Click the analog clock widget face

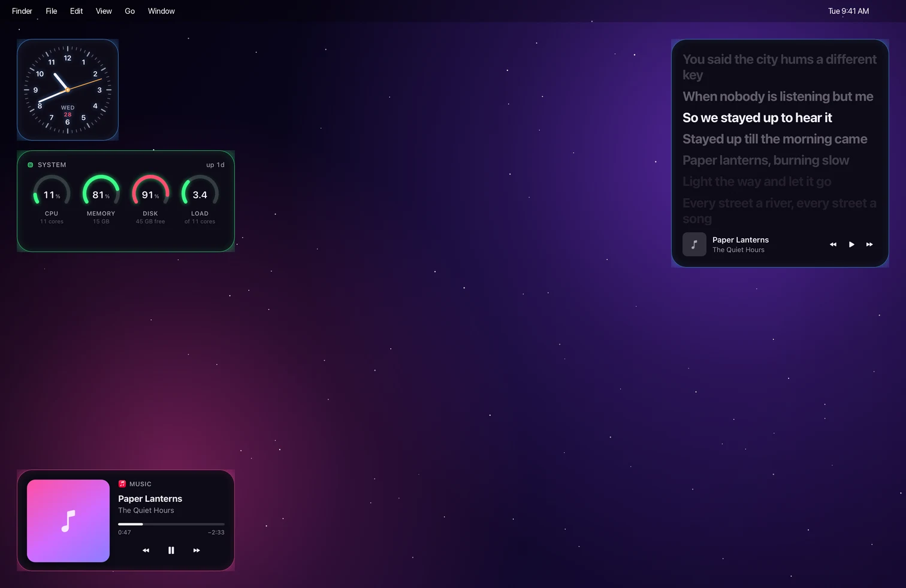(x=68, y=90)
